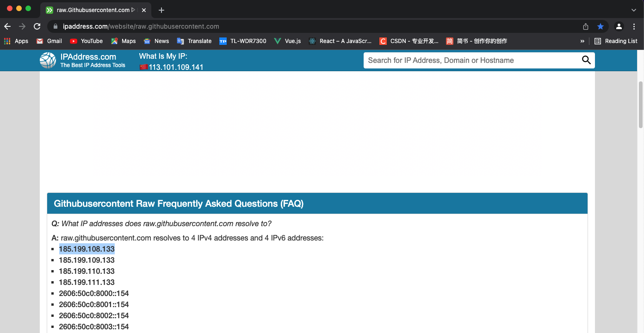
Task: Toggle the bookmark star icon
Action: point(601,26)
